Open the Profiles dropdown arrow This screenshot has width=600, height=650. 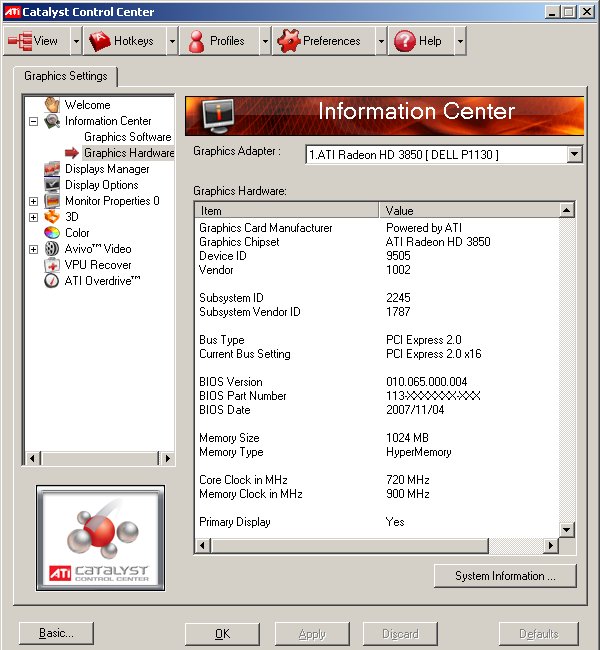[x=265, y=41]
